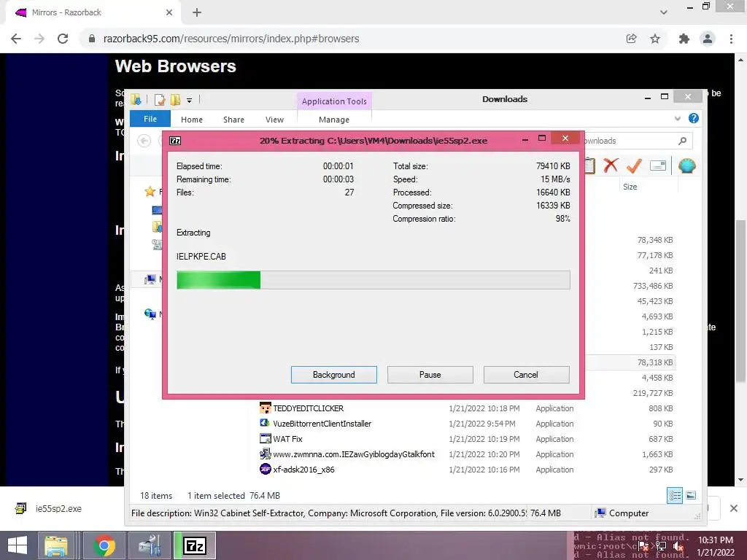The height and width of the screenshot is (560, 747).
Task: Open a new Chrome tab
Action: click(197, 12)
